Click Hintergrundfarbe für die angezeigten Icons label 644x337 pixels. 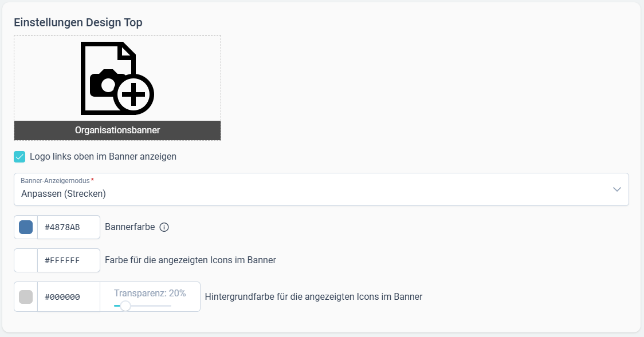313,297
